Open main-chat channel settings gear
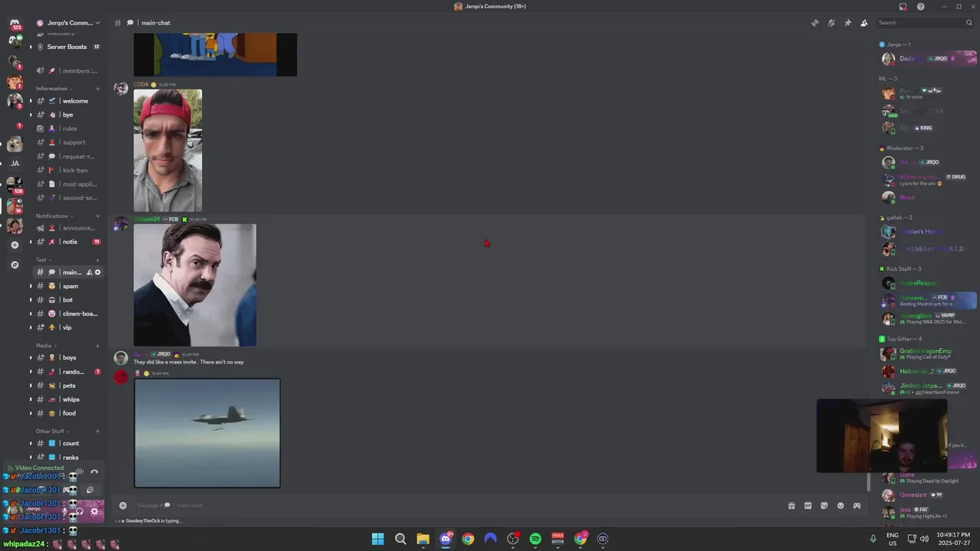Screen dimensions: 980x551 (x=97, y=272)
